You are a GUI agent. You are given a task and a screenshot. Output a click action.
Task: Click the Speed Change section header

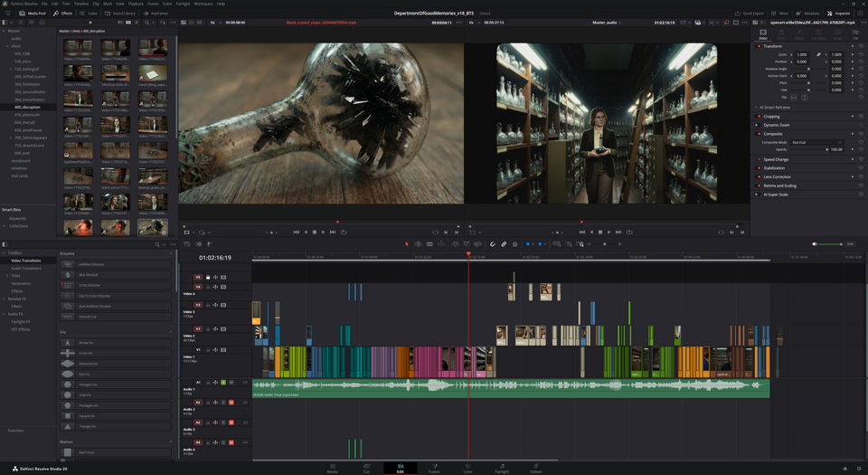(776, 159)
